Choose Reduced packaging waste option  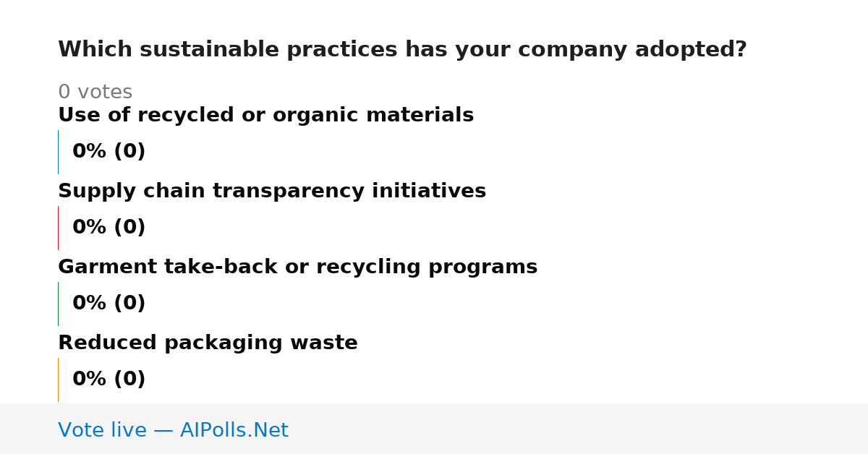pyautogui.click(x=208, y=343)
